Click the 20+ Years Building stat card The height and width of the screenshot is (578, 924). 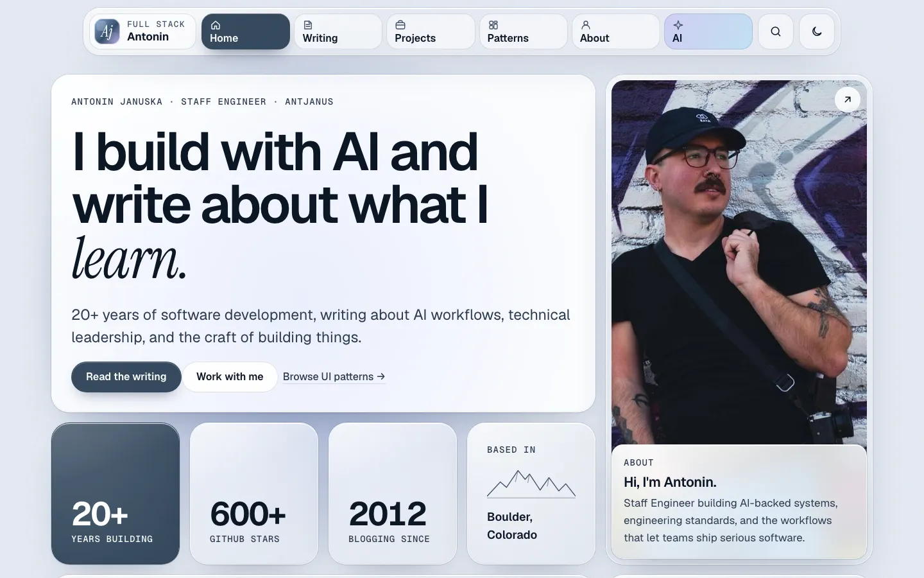point(116,494)
